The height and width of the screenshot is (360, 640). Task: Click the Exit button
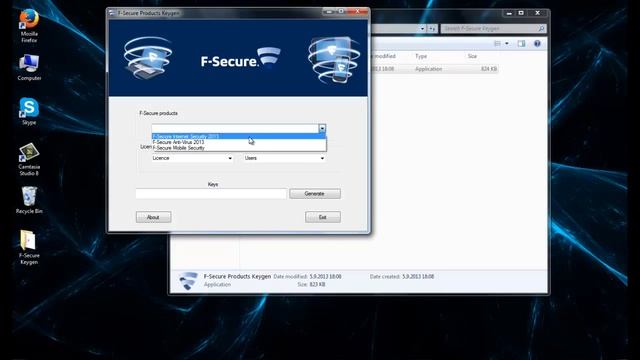tap(322, 217)
